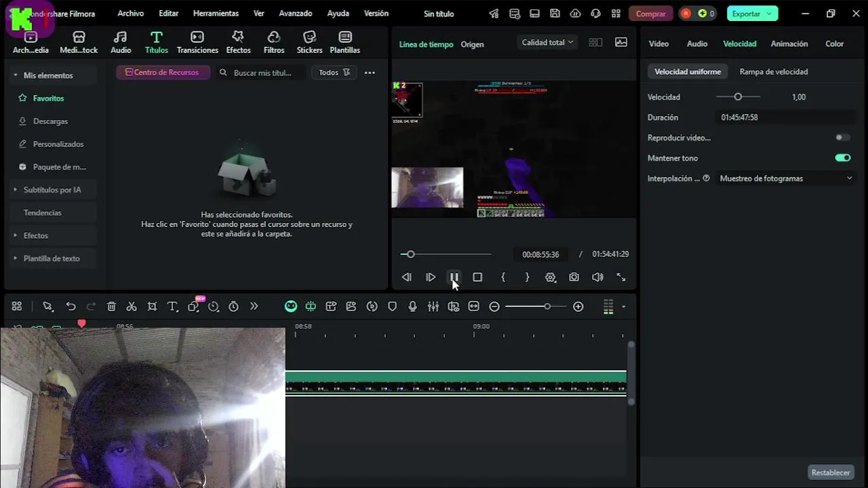
Task: Open the Transiciones category
Action: coord(197,42)
